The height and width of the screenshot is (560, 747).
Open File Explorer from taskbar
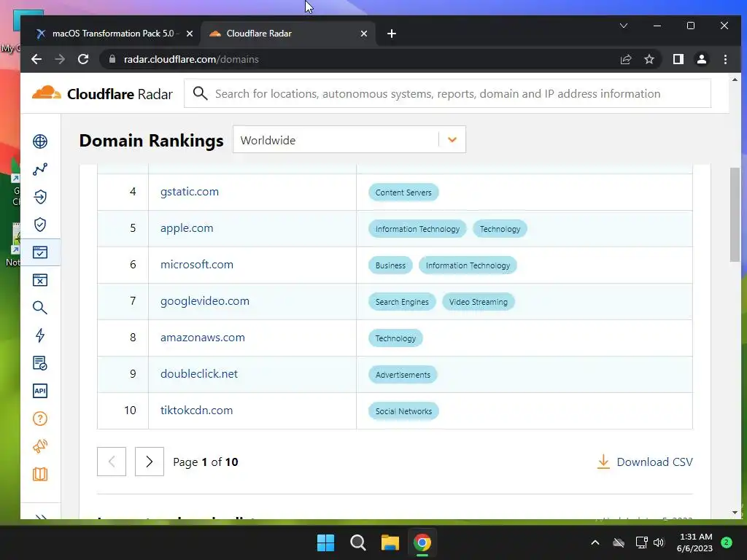pyautogui.click(x=390, y=542)
